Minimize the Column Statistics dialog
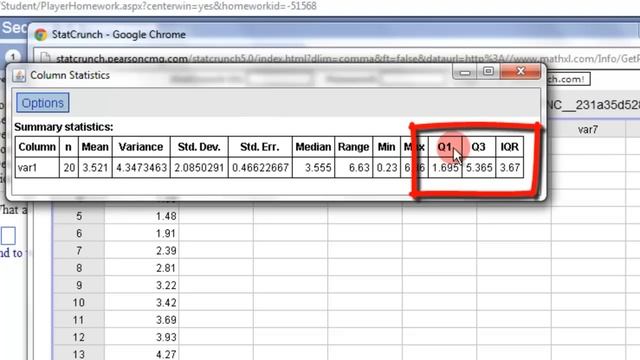This screenshot has width=640, height=360. tap(464, 72)
